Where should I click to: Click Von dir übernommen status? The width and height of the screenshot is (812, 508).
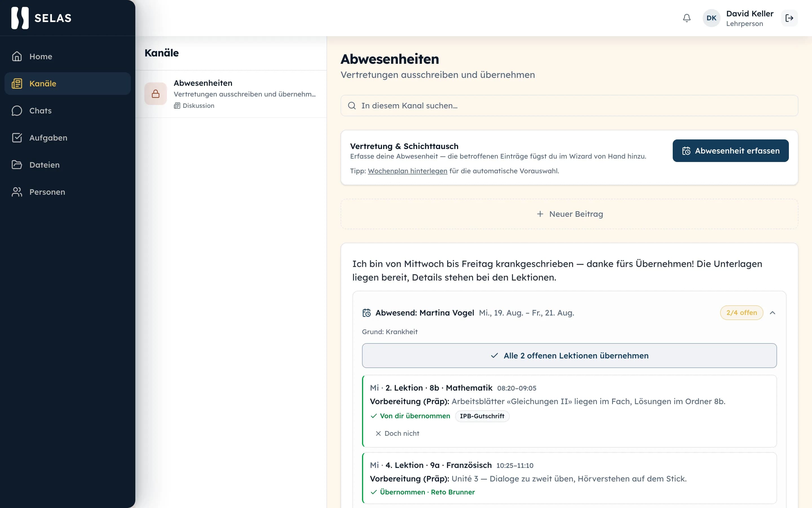click(x=410, y=416)
